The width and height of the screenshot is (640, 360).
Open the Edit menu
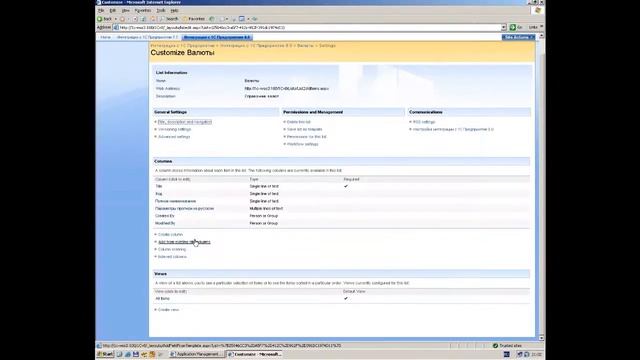point(112,11)
